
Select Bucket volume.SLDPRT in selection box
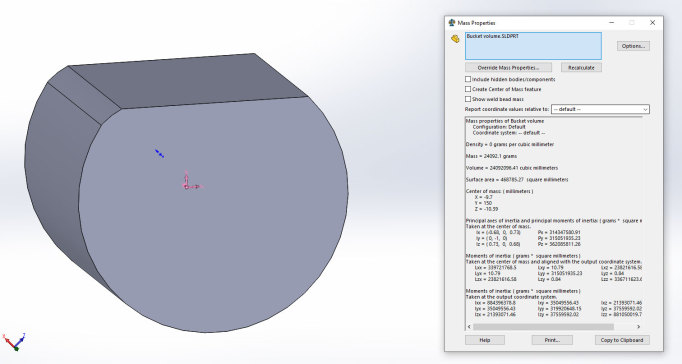pos(492,37)
